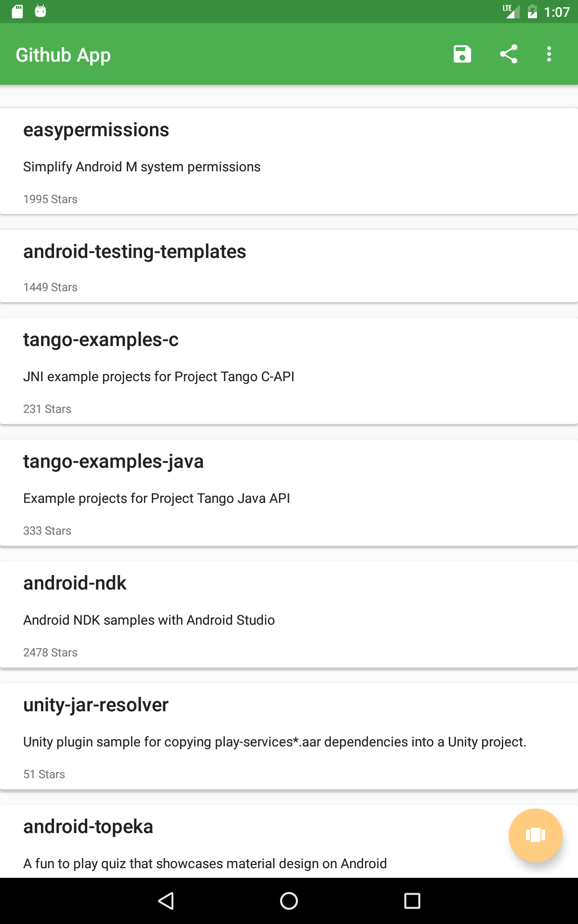Image resolution: width=578 pixels, height=924 pixels.
Task: Tap the Android home circle button
Action: coord(289,900)
